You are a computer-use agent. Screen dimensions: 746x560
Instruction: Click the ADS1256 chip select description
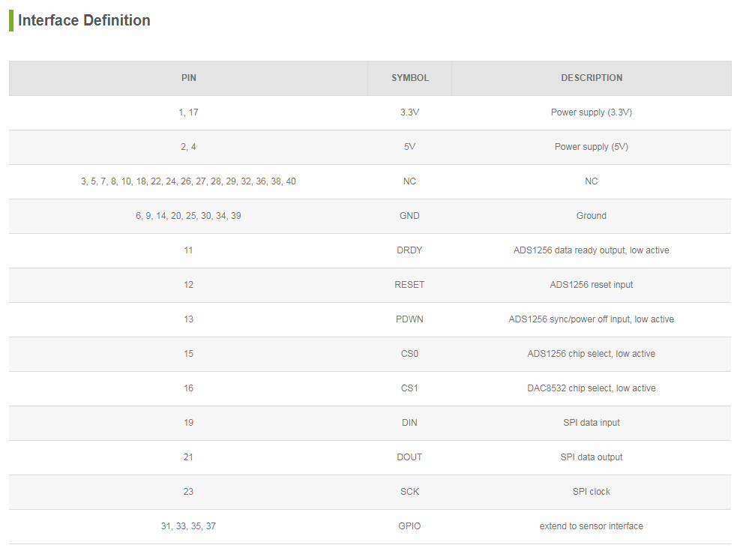(x=592, y=354)
